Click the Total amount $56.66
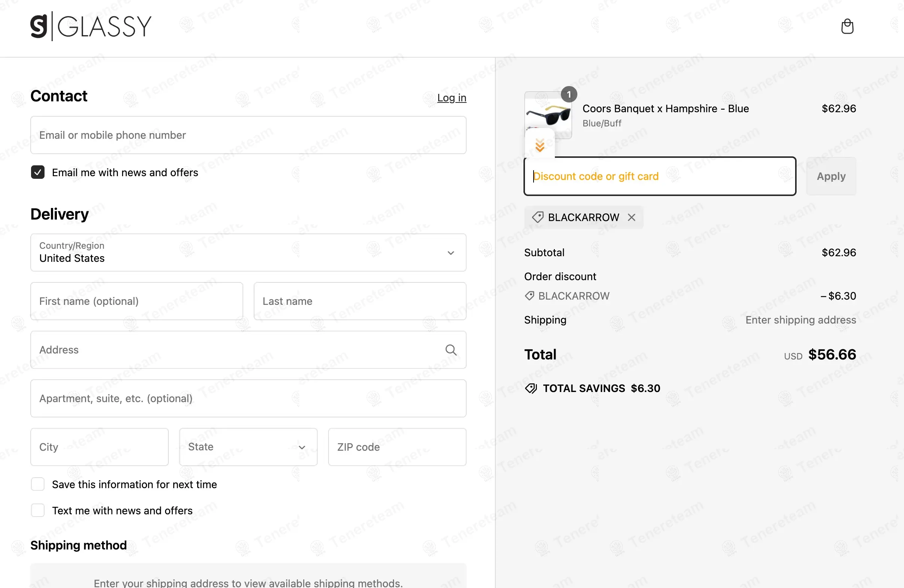The height and width of the screenshot is (588, 904). point(832,355)
